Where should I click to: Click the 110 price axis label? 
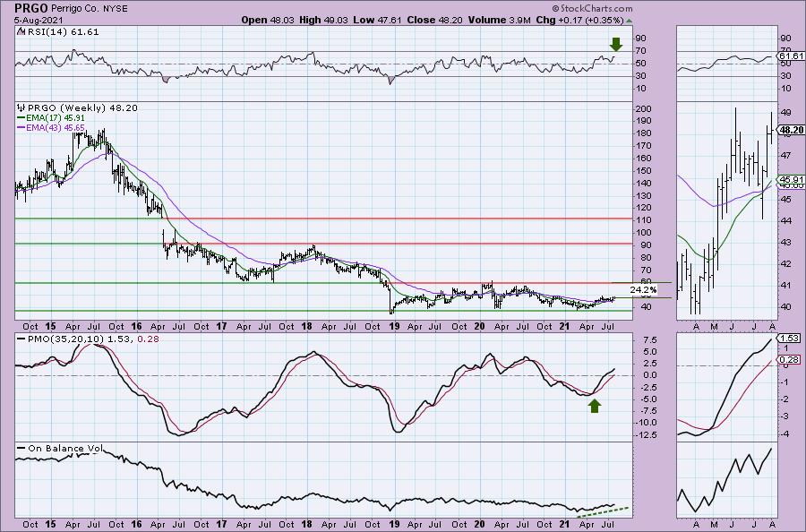[x=644, y=220]
